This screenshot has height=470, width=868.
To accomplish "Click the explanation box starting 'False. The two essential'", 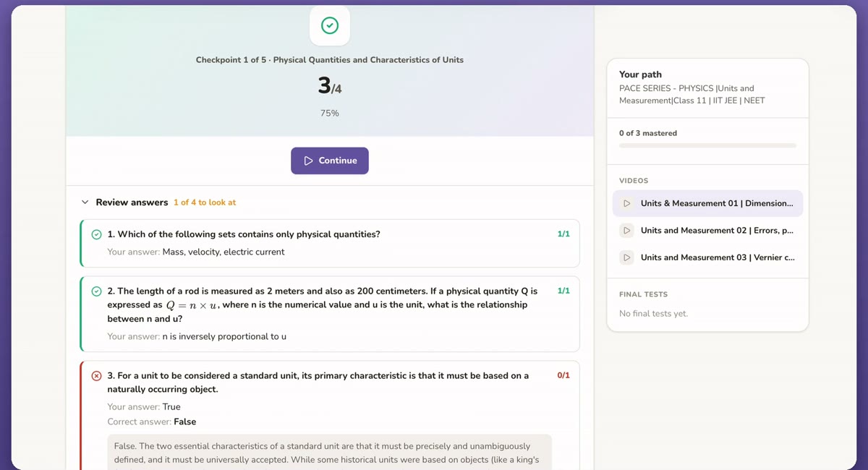I will pyautogui.click(x=330, y=452).
